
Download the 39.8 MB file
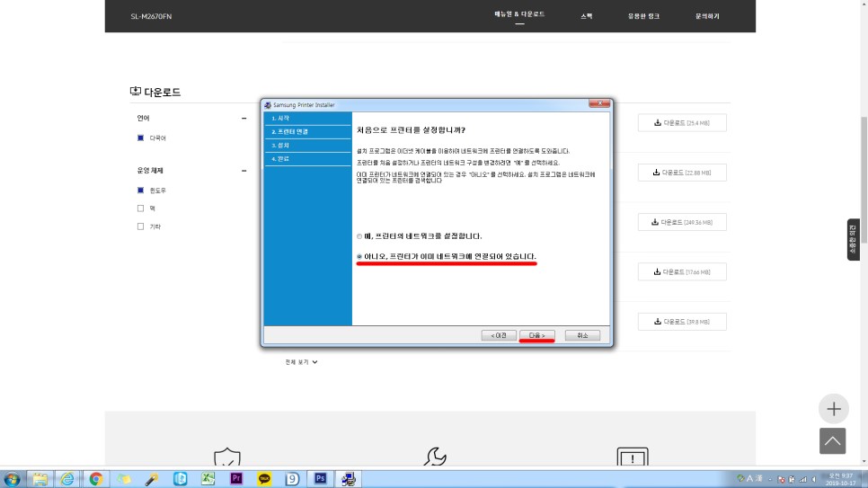[682, 322]
